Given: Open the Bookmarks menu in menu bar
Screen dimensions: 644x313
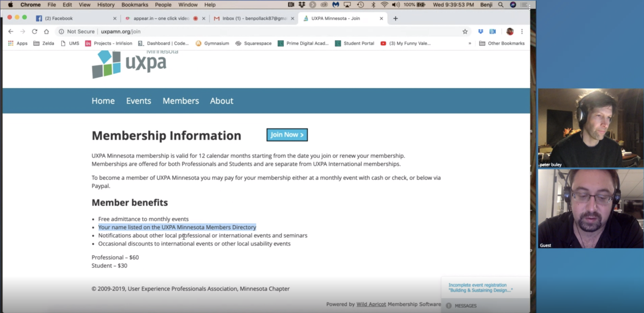Looking at the screenshot, I should point(135,5).
